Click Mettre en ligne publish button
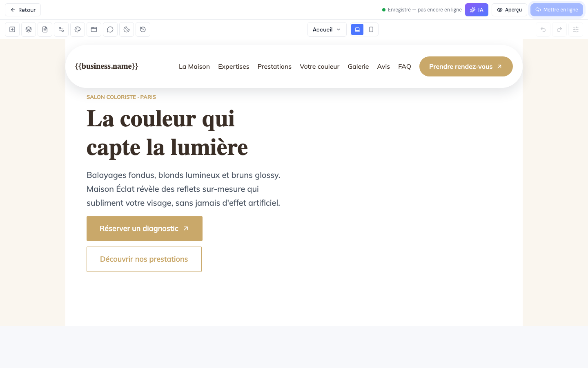The image size is (588, 368). pyautogui.click(x=557, y=10)
